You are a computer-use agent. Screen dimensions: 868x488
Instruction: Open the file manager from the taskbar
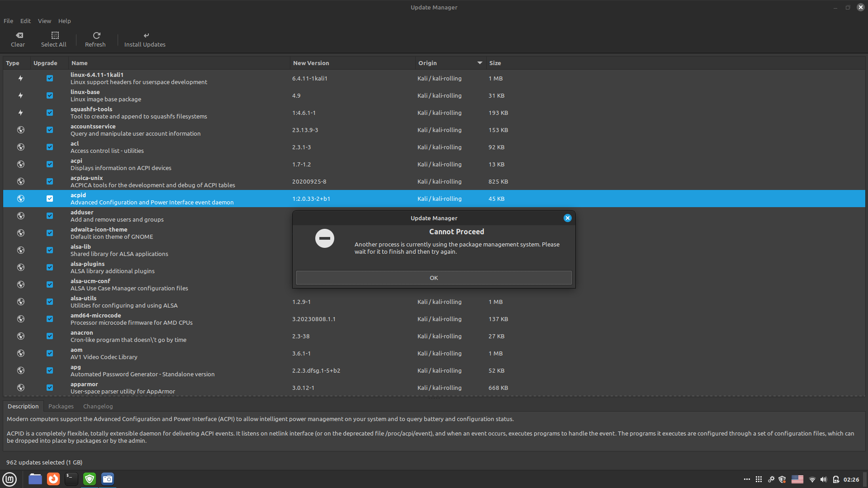click(x=35, y=479)
